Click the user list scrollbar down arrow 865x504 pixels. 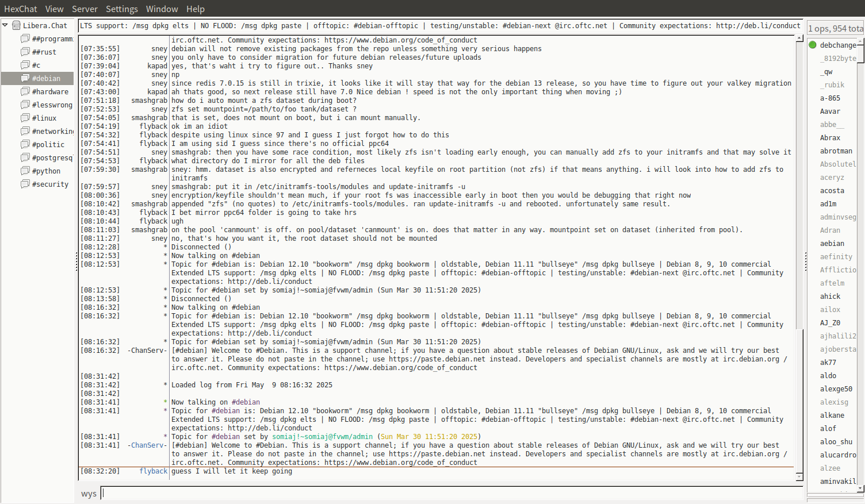pos(860,488)
